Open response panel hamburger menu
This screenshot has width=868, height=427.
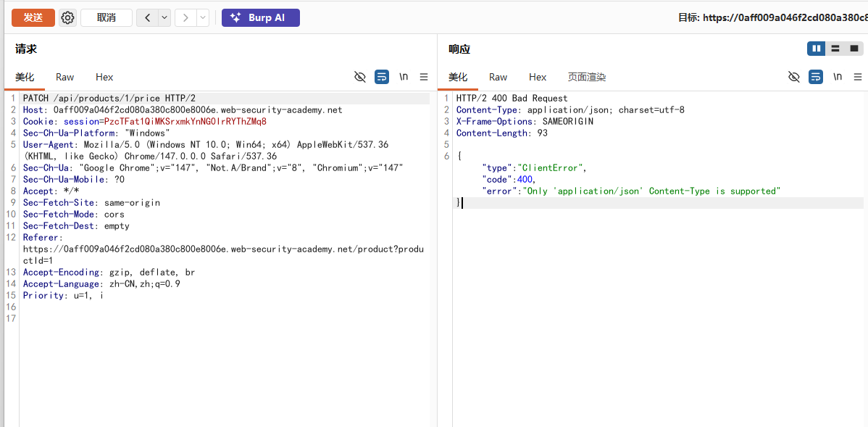tap(858, 77)
